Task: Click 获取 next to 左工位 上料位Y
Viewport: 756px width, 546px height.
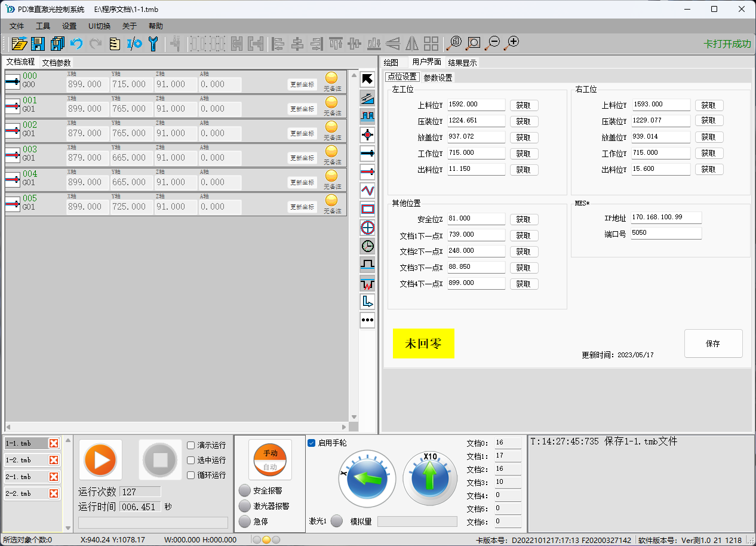Action: (x=524, y=105)
